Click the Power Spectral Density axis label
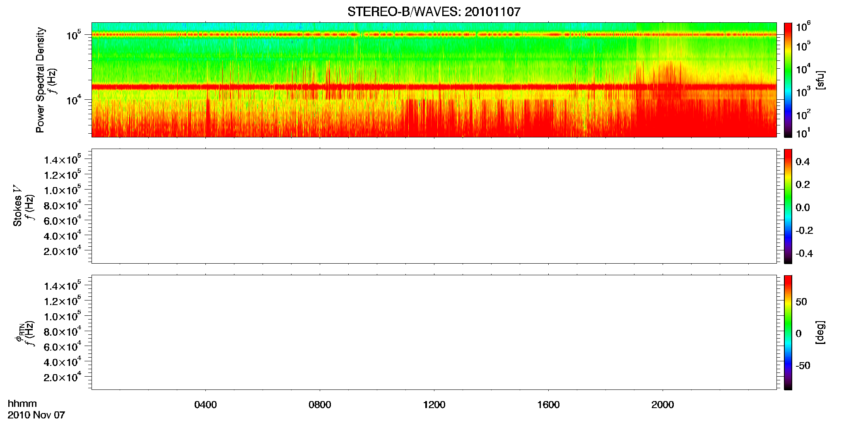868x447 pixels. tap(40, 80)
